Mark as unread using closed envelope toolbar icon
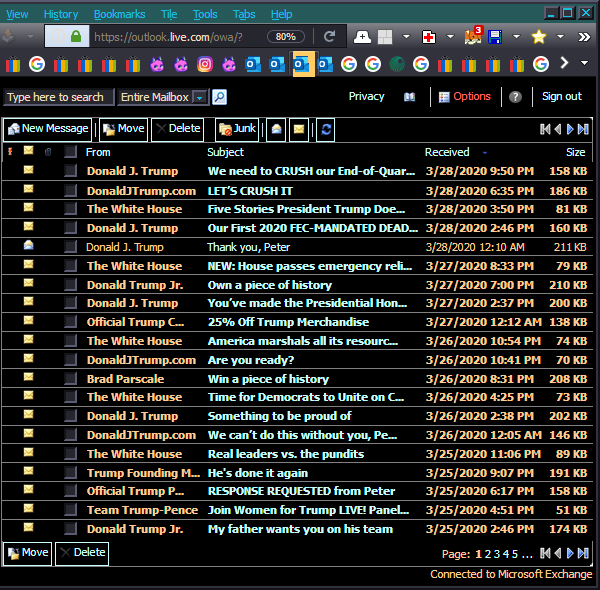Image resolution: width=600 pixels, height=590 pixels. (299, 129)
